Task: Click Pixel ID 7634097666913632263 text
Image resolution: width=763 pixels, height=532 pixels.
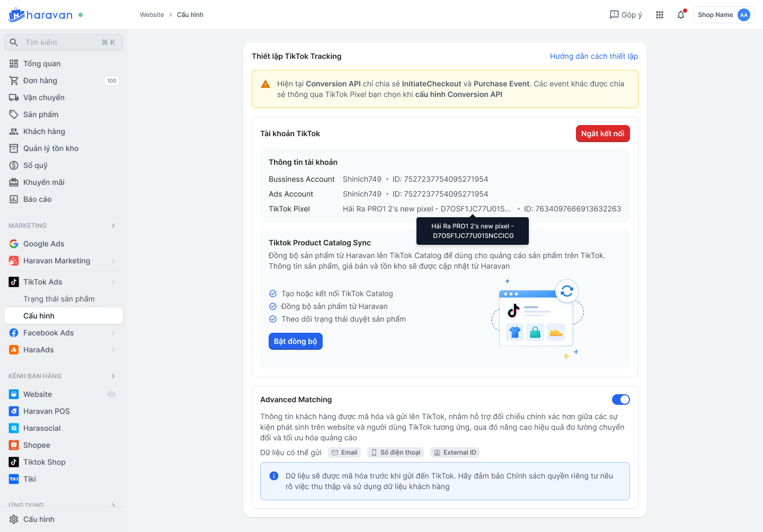Action: tap(572, 209)
